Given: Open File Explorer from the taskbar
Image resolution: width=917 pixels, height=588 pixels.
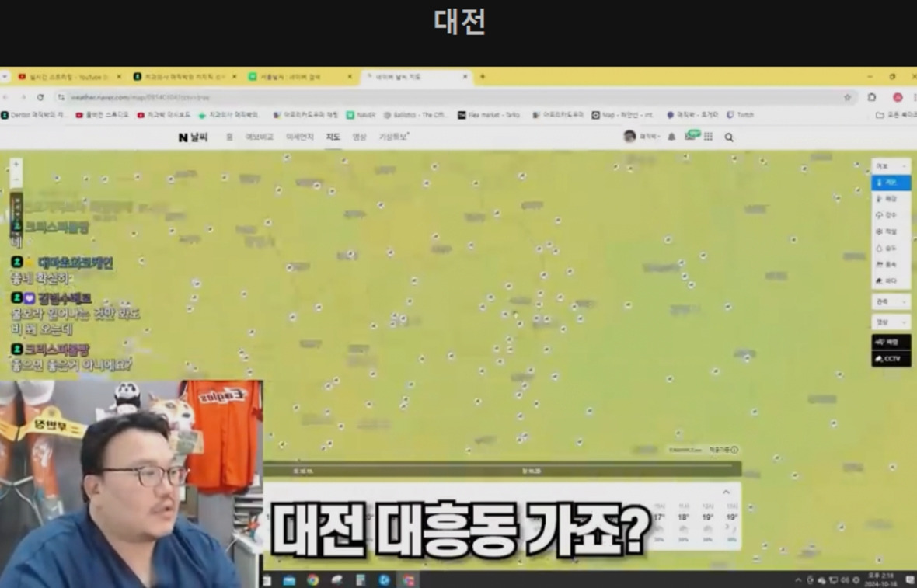Looking at the screenshot, I should pyautogui.click(x=289, y=579).
